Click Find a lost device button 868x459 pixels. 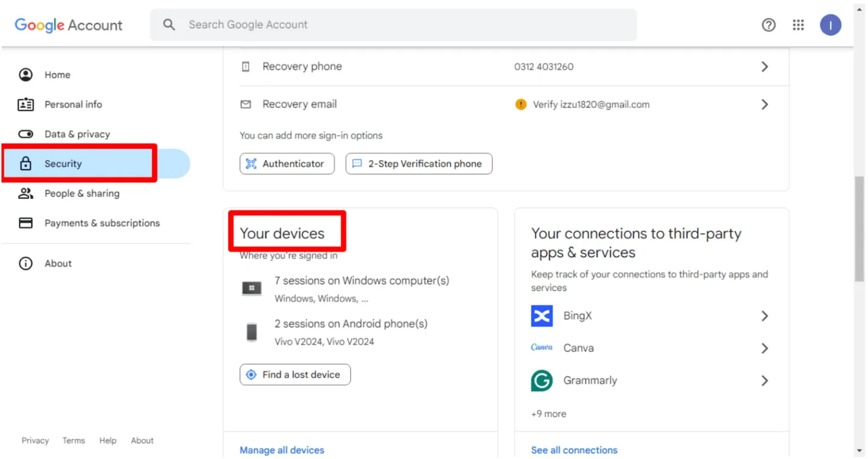click(x=295, y=375)
